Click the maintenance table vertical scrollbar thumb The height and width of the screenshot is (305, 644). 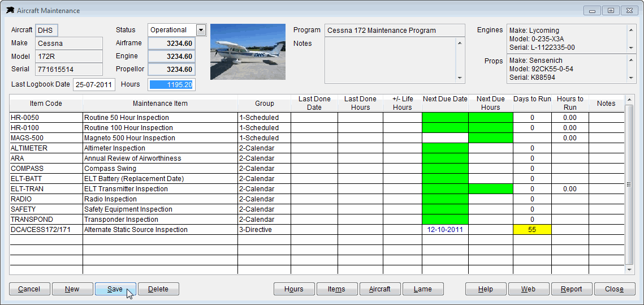click(x=628, y=184)
